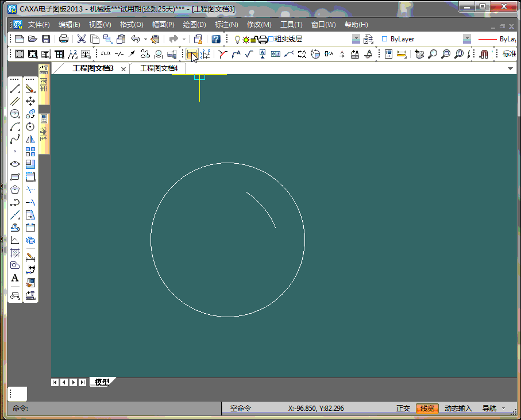Image resolution: width=521 pixels, height=420 pixels.
Task: Toggle the layer light bulb visibility
Action: [237, 40]
